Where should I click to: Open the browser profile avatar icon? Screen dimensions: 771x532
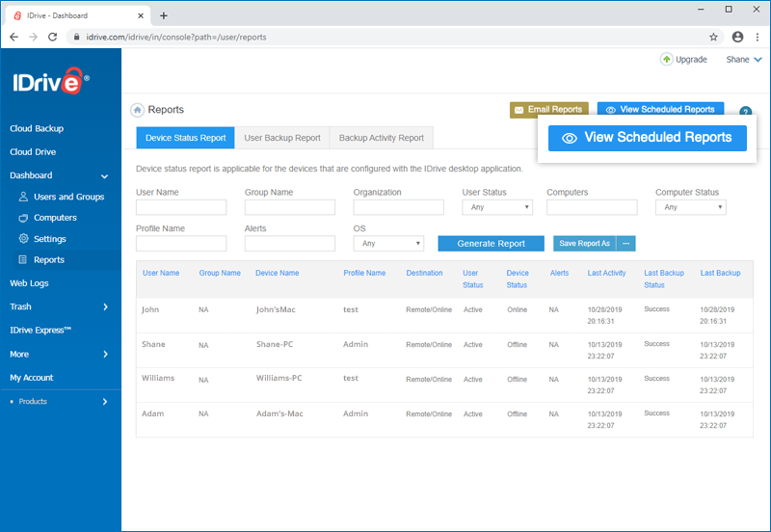pyautogui.click(x=737, y=37)
